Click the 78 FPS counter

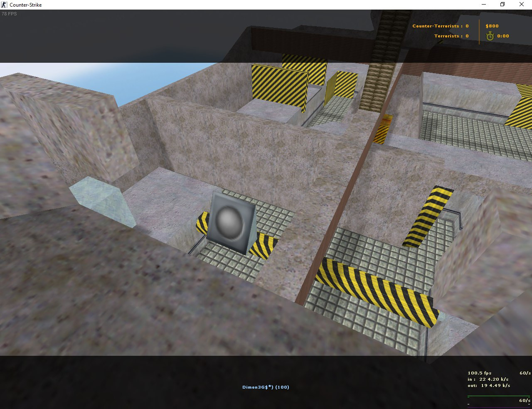(x=9, y=14)
